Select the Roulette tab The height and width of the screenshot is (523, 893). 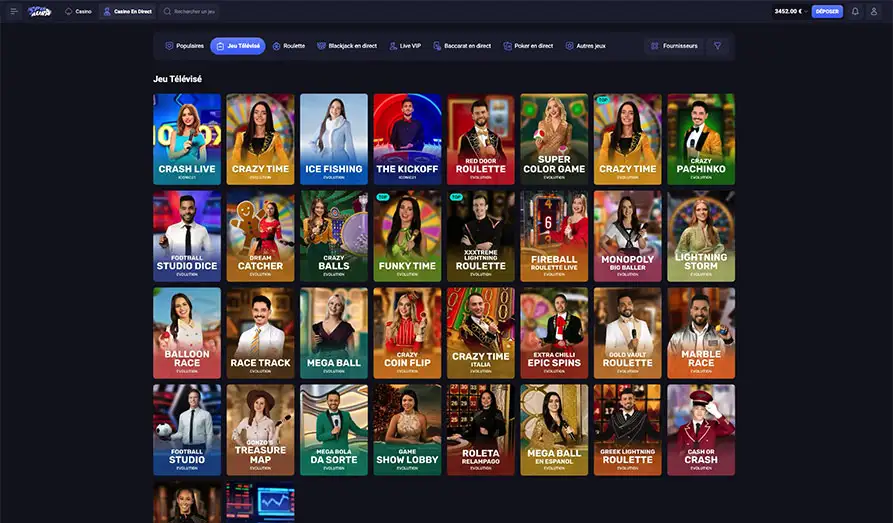click(x=289, y=46)
